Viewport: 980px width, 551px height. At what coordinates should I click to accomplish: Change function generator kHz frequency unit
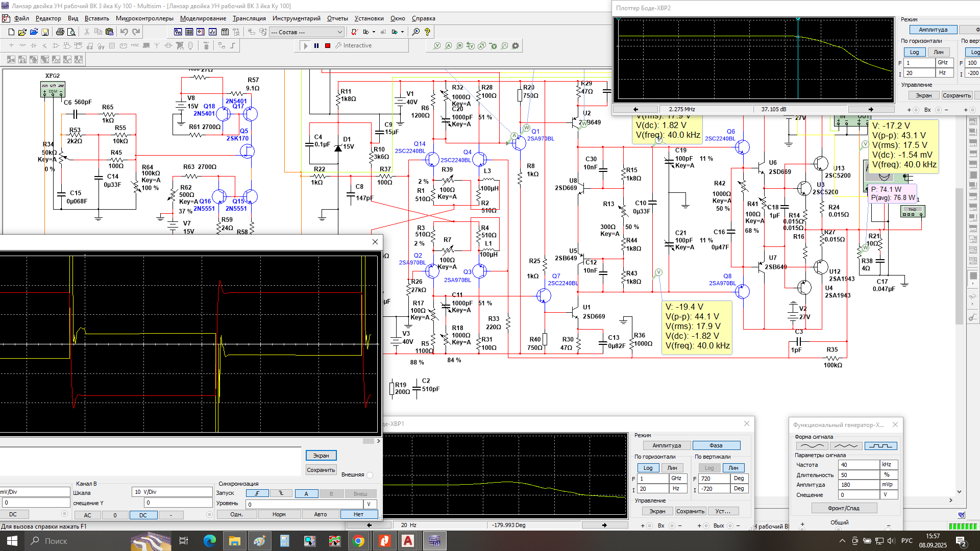(889, 465)
